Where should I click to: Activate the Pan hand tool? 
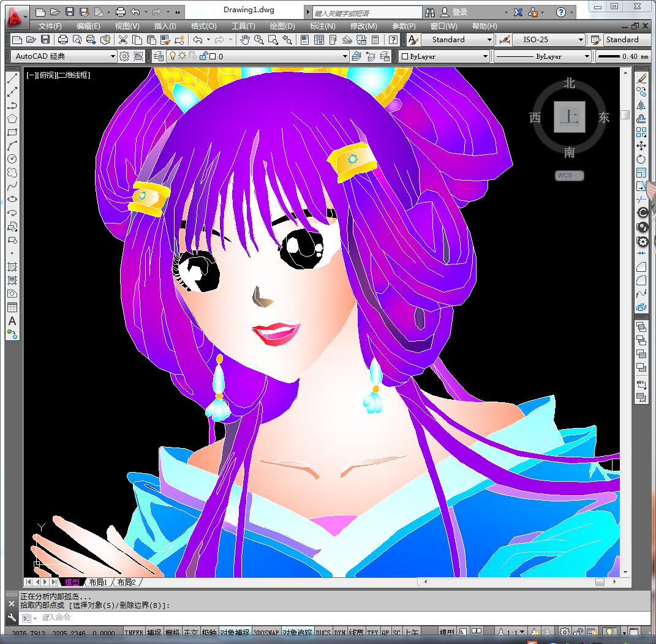[x=245, y=40]
